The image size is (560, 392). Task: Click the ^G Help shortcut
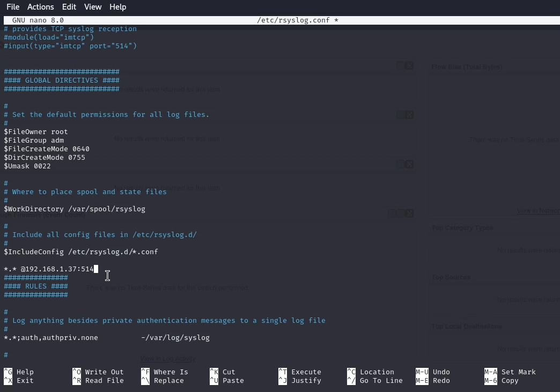click(x=19, y=372)
